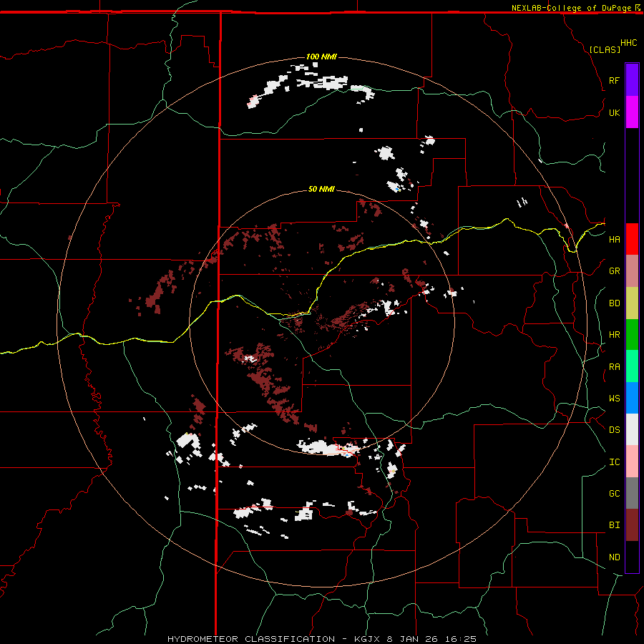Click the IC legend label
Image resolution: width=644 pixels, height=644 pixels.
click(614, 462)
